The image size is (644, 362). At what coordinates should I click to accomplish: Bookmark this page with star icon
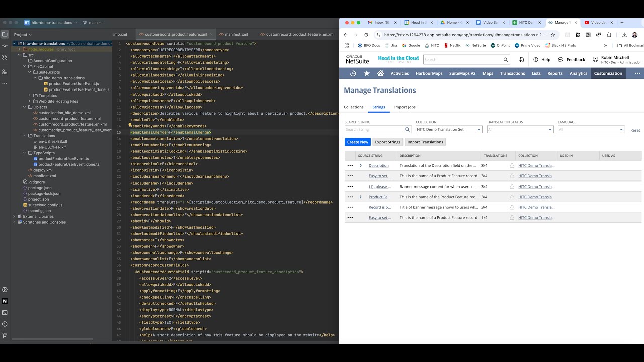[553, 35]
